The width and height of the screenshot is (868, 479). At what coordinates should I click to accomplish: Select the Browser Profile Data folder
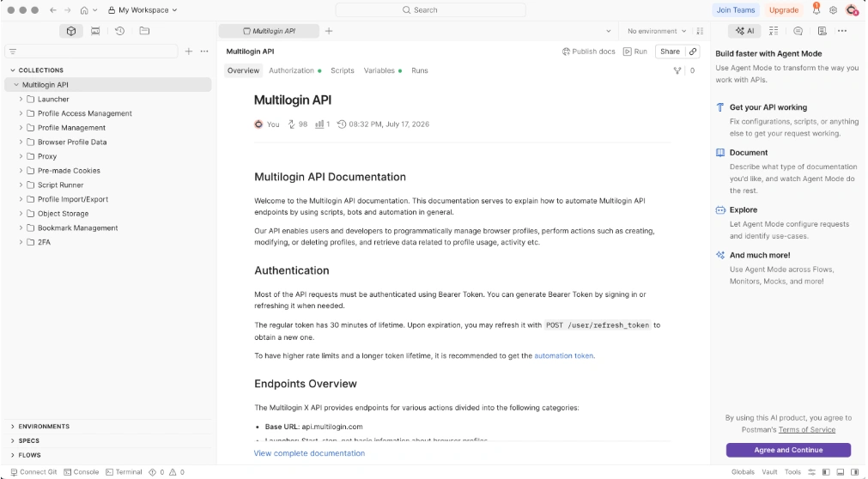pyautogui.click(x=72, y=142)
